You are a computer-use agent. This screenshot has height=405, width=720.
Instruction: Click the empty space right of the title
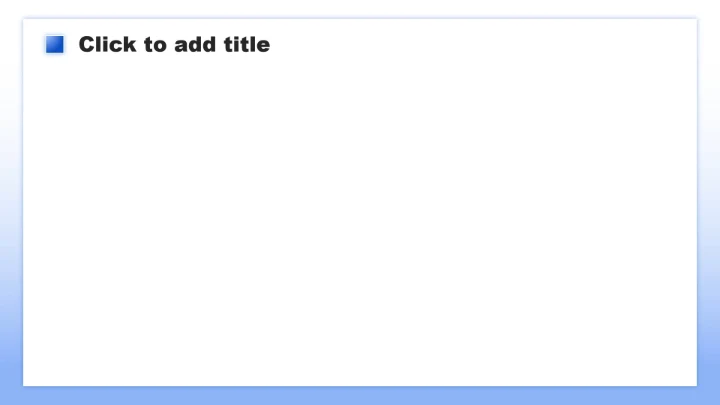pos(480,44)
